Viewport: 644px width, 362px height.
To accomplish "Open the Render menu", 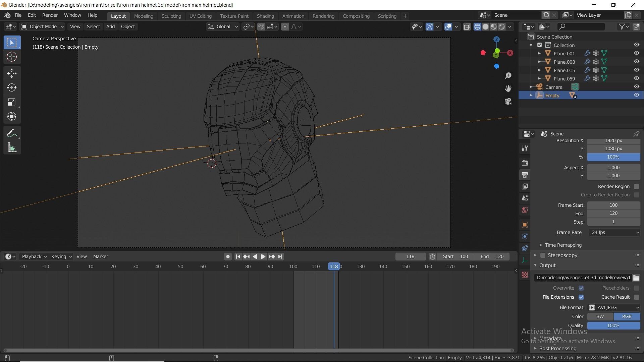I will pos(50,15).
